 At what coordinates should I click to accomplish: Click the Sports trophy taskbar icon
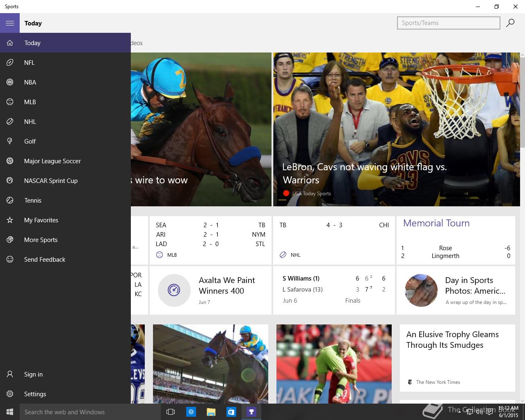pyautogui.click(x=251, y=412)
